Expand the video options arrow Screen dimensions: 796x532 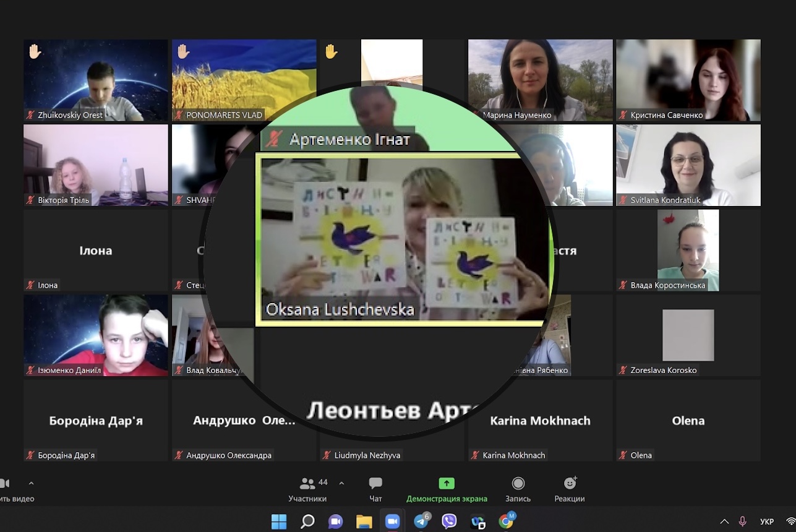pos(32,484)
